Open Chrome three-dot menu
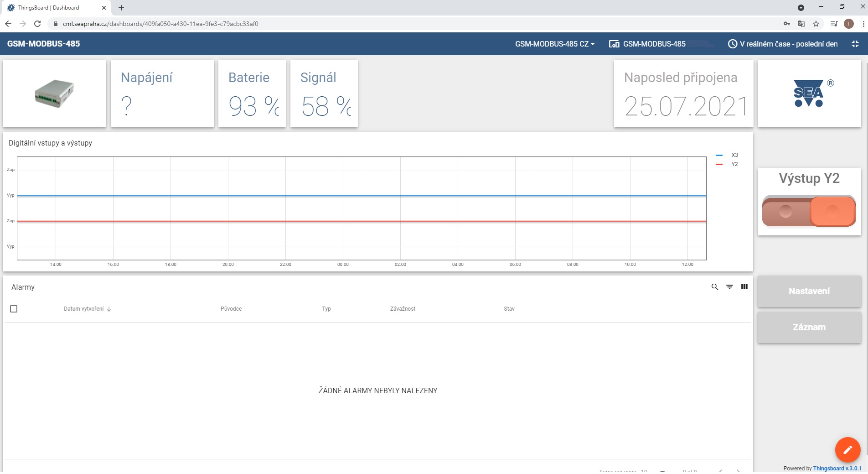Screen dimensions: 868x474 (x=863, y=24)
